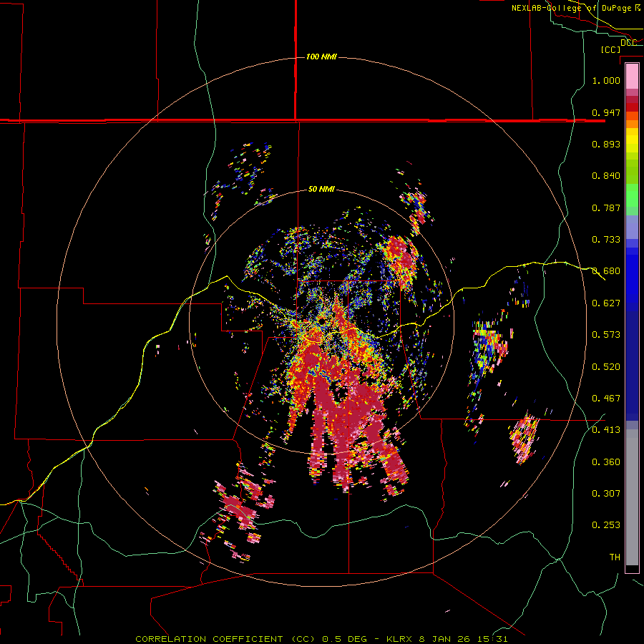Click the 0.787 scale value

606,208
